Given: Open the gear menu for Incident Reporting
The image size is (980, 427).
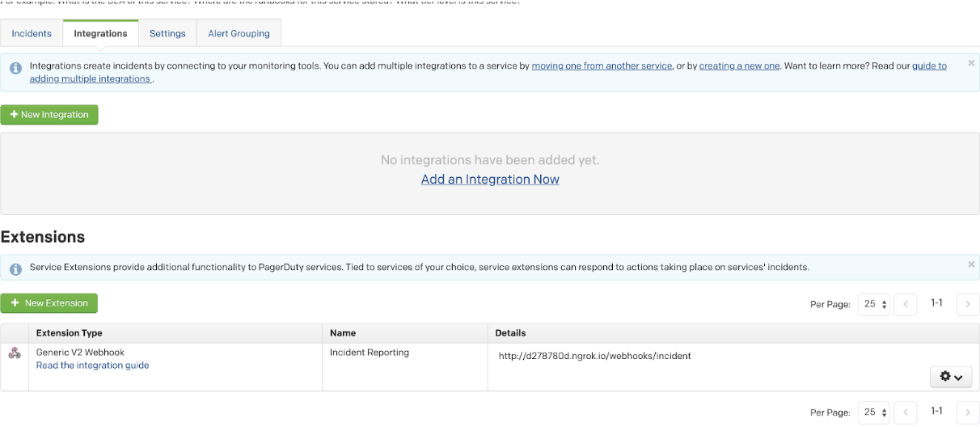Looking at the screenshot, I should (x=951, y=377).
